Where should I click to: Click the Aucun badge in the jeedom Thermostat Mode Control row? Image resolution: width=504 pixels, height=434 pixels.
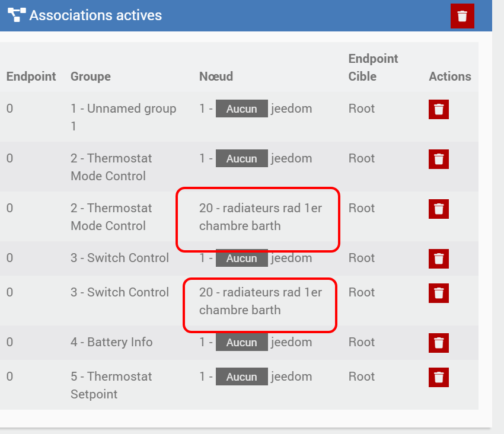pyautogui.click(x=241, y=159)
